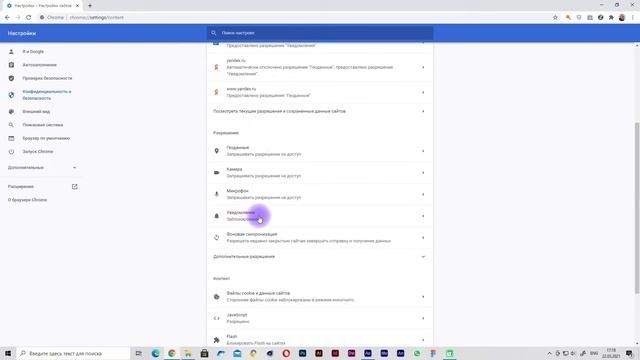640x360 pixels.
Task: Click the vertical page scrollbar
Action: click(x=637, y=207)
